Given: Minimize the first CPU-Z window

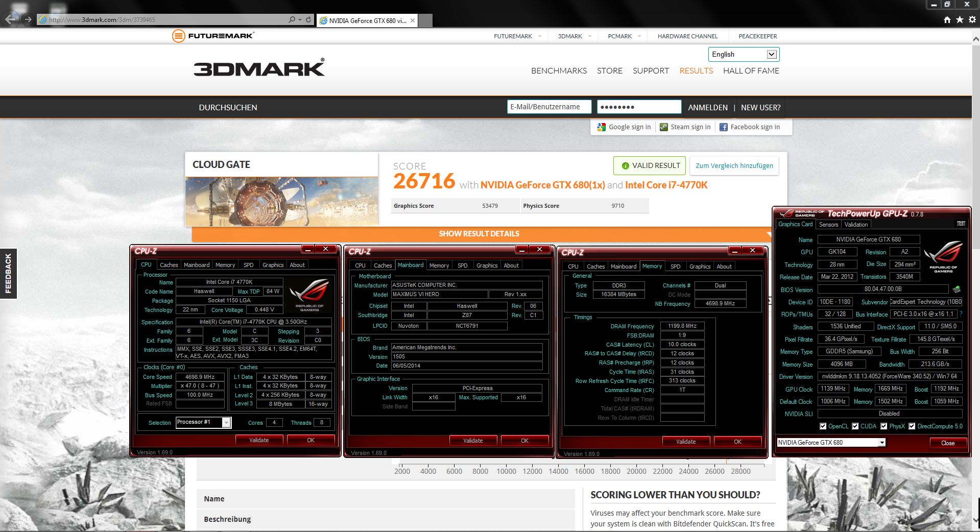Looking at the screenshot, I should pos(308,249).
